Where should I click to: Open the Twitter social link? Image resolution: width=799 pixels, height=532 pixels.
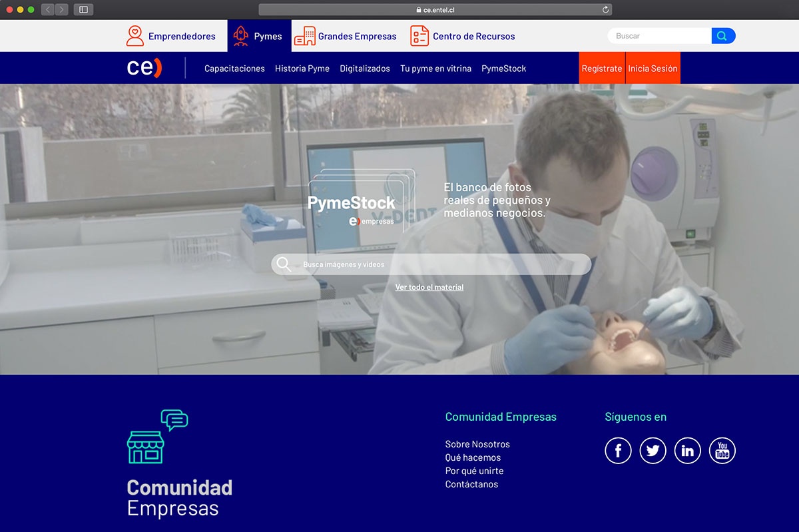[653, 451]
